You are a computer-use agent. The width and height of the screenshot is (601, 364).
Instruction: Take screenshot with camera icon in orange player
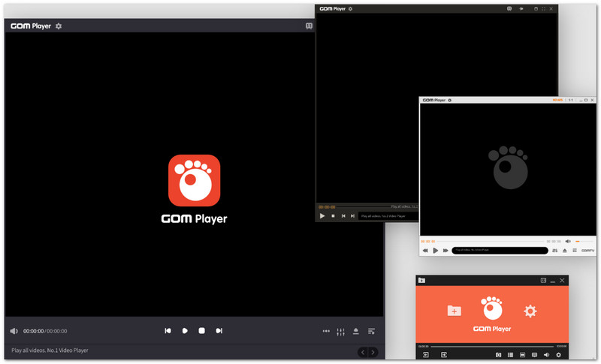click(498, 354)
